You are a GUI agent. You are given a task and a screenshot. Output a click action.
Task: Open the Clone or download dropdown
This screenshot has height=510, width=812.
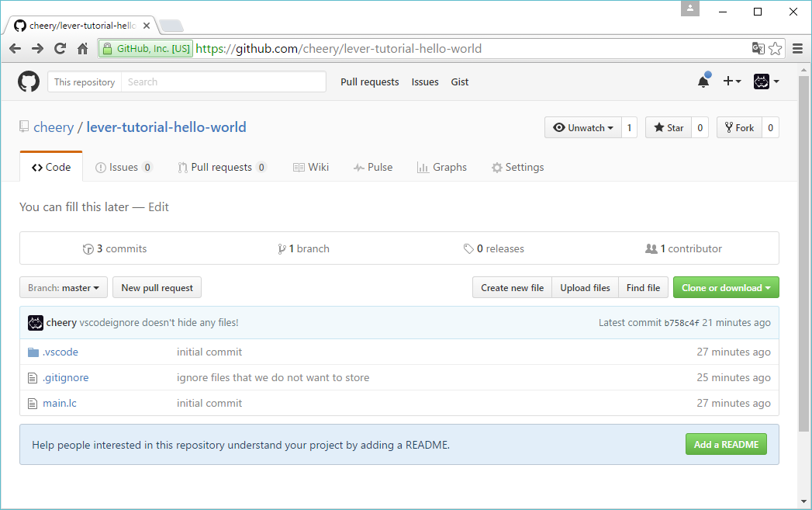(x=726, y=288)
